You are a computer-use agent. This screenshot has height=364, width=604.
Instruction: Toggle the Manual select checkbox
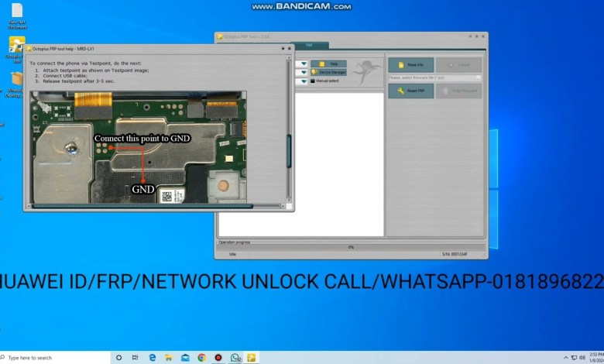pos(312,81)
